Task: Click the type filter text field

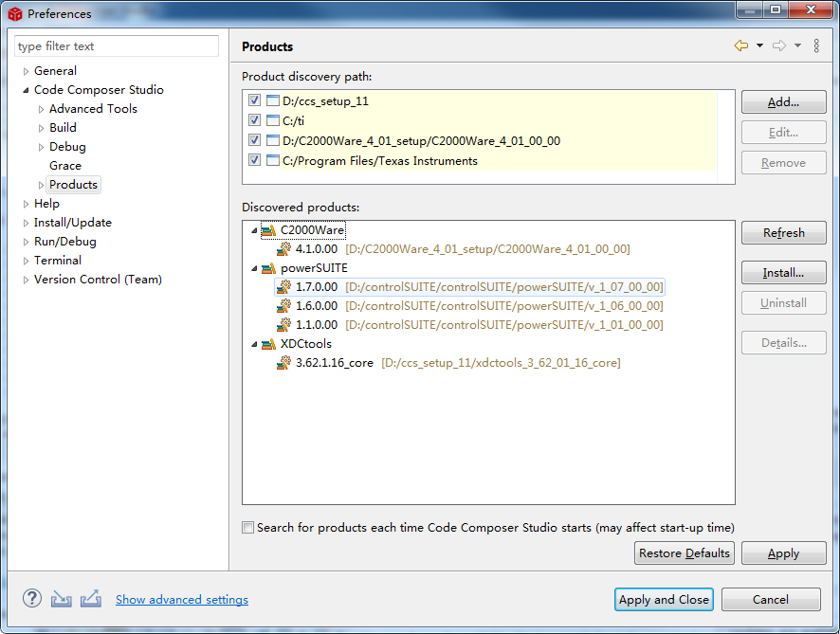Action: [x=117, y=46]
